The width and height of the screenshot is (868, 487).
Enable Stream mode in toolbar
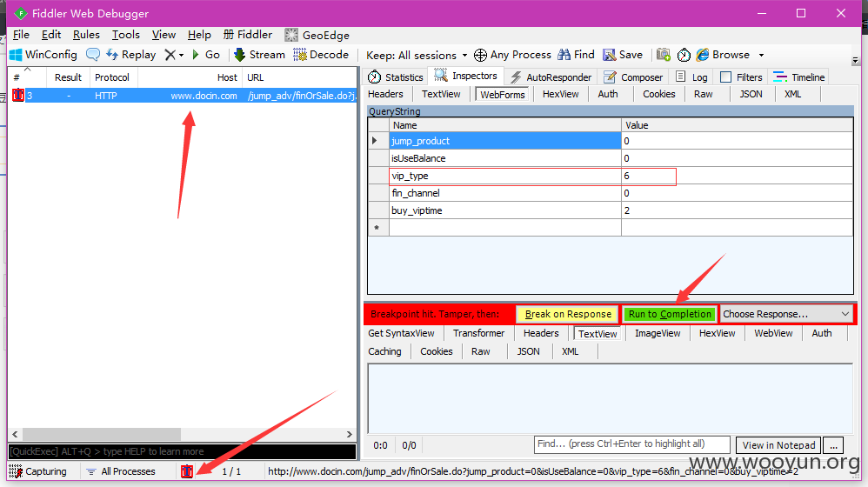point(258,55)
